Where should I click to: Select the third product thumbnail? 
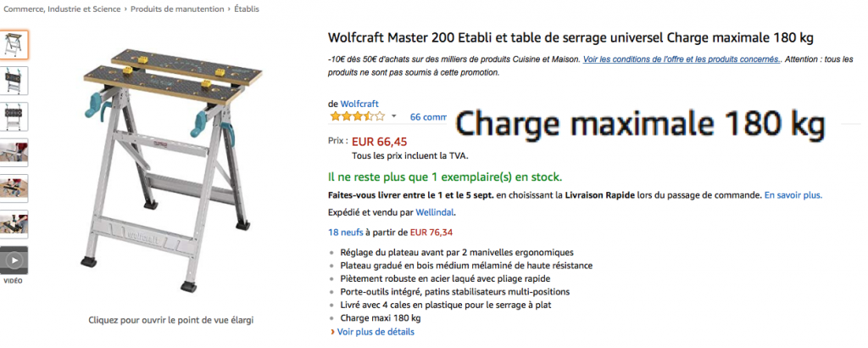14,117
